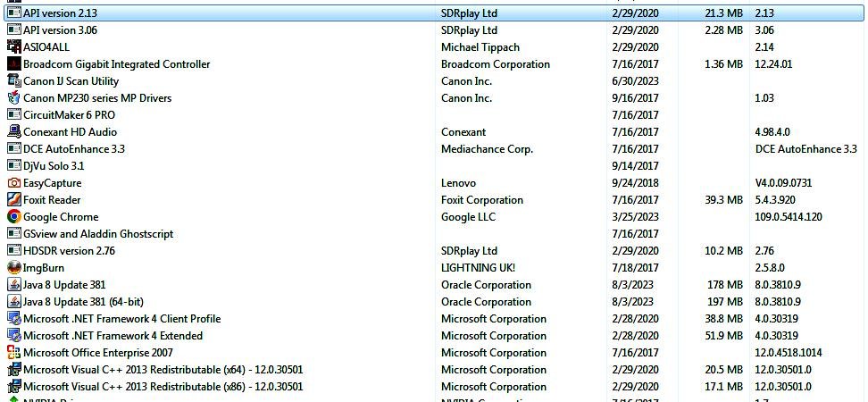
Task: Click the 'Foxit Reader' program name
Action: click(52, 200)
